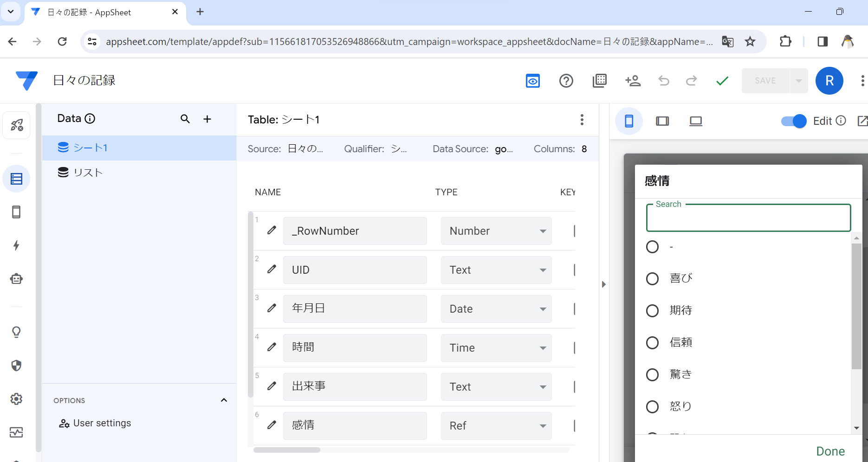The height and width of the screenshot is (462, 868).
Task: Open the data table grid icon in header
Action: click(600, 81)
